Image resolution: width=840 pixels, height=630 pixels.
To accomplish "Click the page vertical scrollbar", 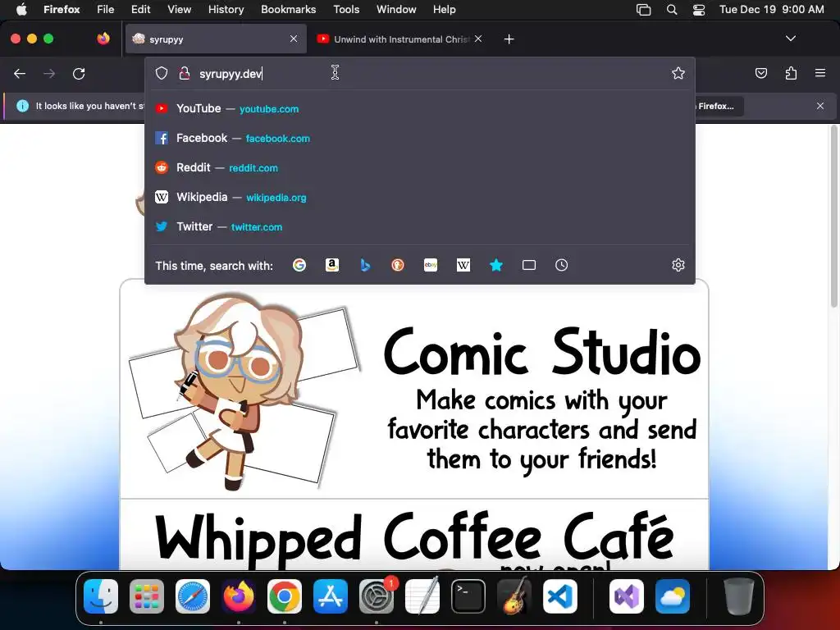I will 833,217.
